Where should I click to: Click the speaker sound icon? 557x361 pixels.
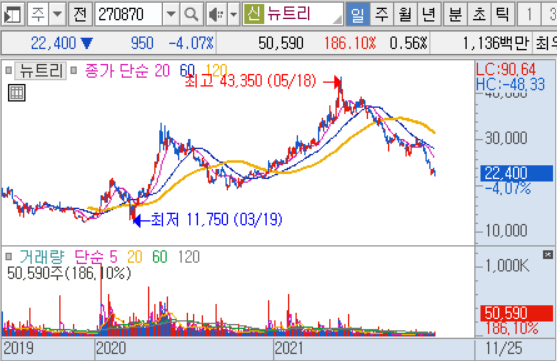pyautogui.click(x=216, y=14)
